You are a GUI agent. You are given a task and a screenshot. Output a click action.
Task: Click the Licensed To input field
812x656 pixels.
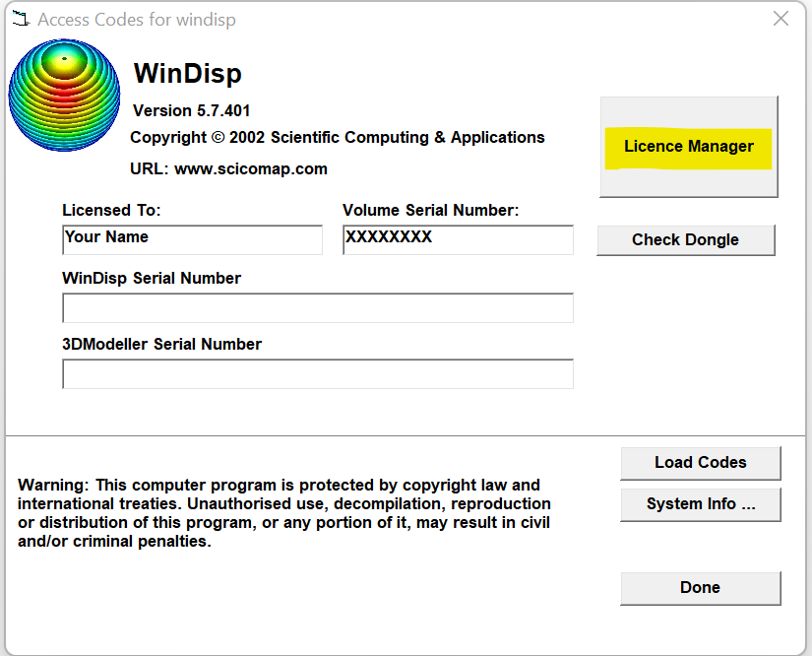[x=192, y=239]
